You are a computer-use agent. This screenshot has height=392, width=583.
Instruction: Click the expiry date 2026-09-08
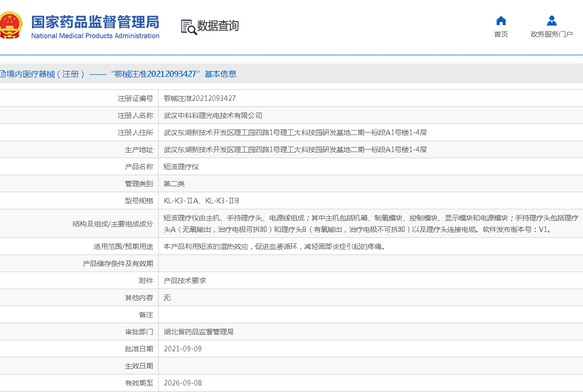click(183, 383)
